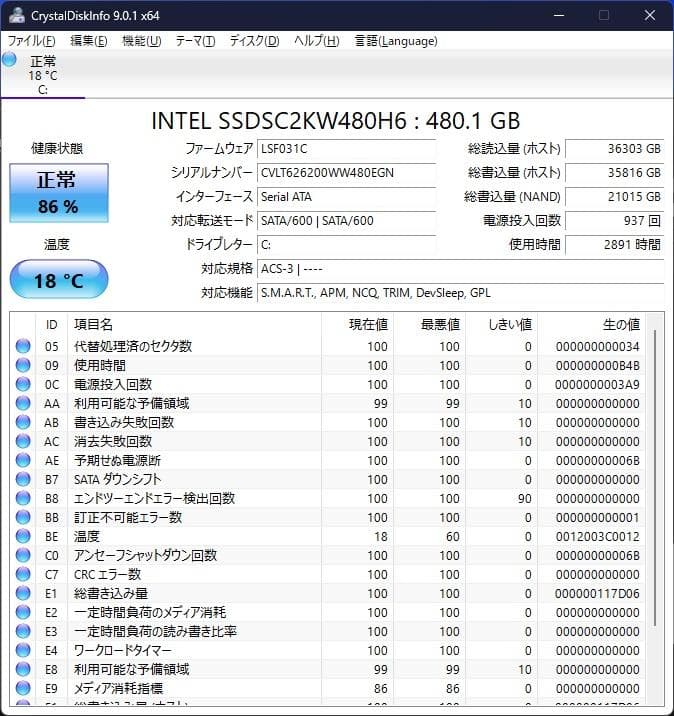Click the features field S.M.A.R.T., APM, NCQ
The width and height of the screenshot is (674, 716).
click(x=460, y=293)
